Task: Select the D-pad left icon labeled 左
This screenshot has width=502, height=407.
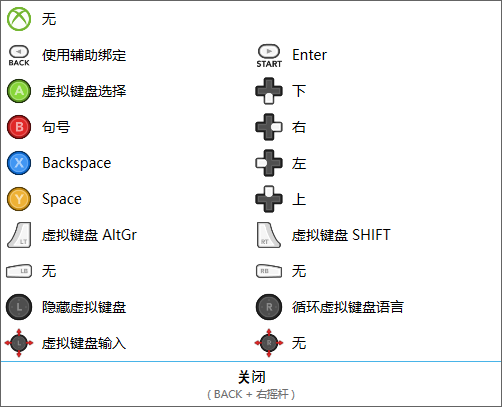Action: click(x=269, y=163)
